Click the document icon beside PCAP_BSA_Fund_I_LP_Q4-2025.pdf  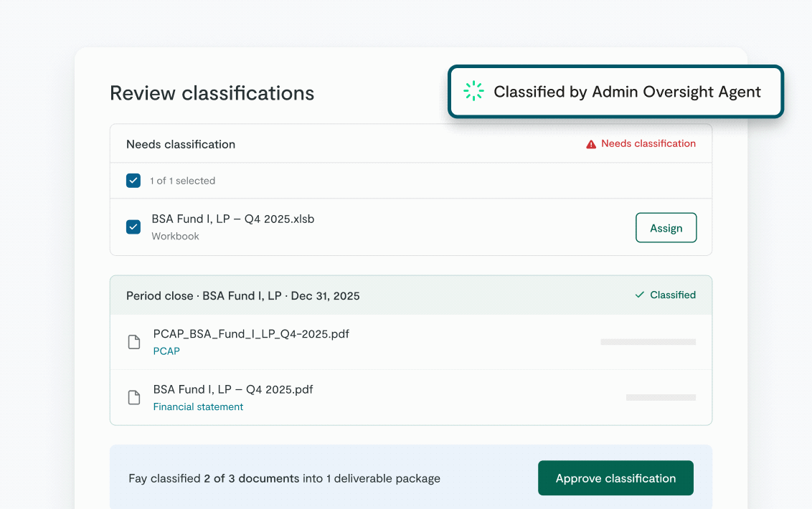[x=134, y=342]
